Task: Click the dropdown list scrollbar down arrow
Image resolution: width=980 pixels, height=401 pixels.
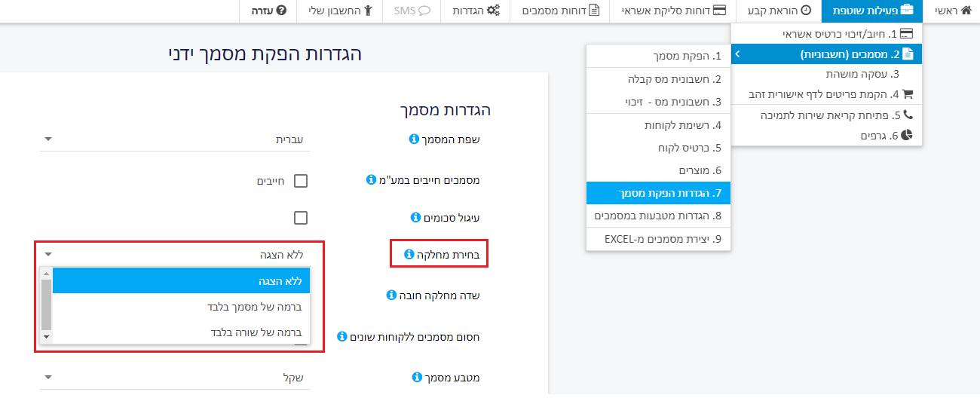Action: [x=45, y=337]
